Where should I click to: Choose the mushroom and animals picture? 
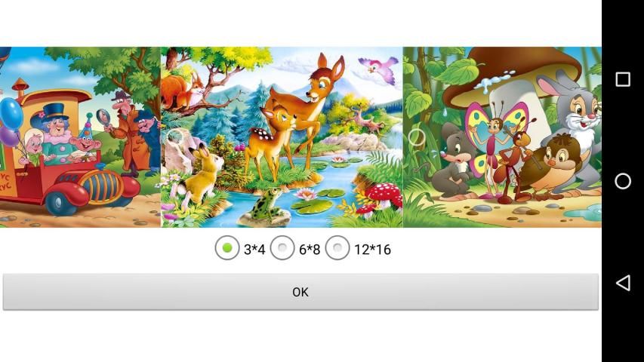(x=502, y=137)
